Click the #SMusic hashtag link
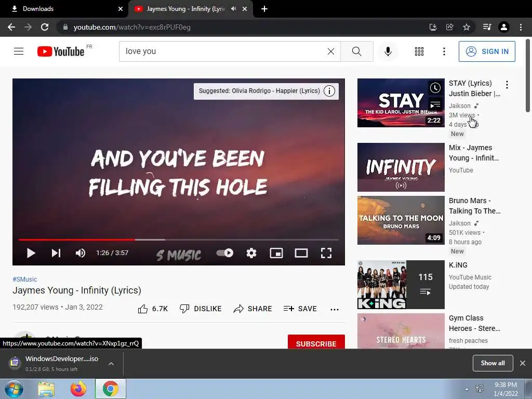The width and height of the screenshot is (532, 399). [x=25, y=279]
